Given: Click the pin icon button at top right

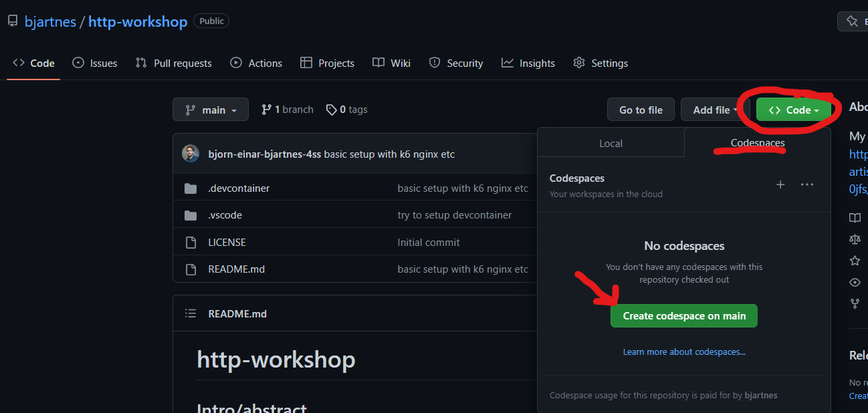Looking at the screenshot, I should 852,21.
